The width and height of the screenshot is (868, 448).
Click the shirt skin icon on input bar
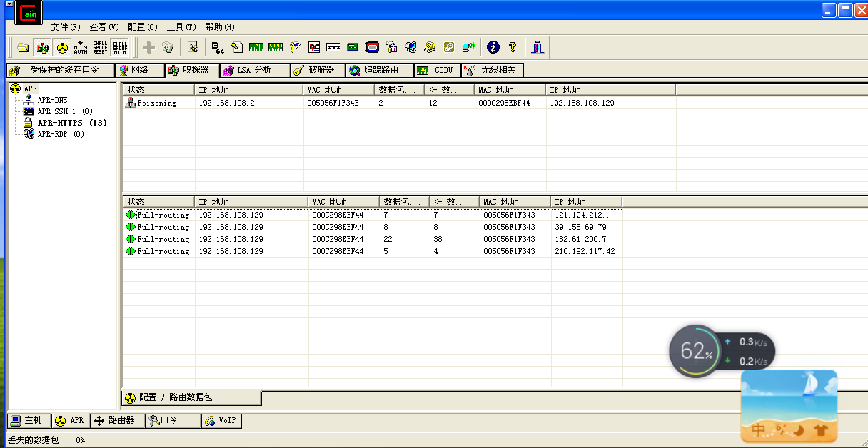(820, 430)
